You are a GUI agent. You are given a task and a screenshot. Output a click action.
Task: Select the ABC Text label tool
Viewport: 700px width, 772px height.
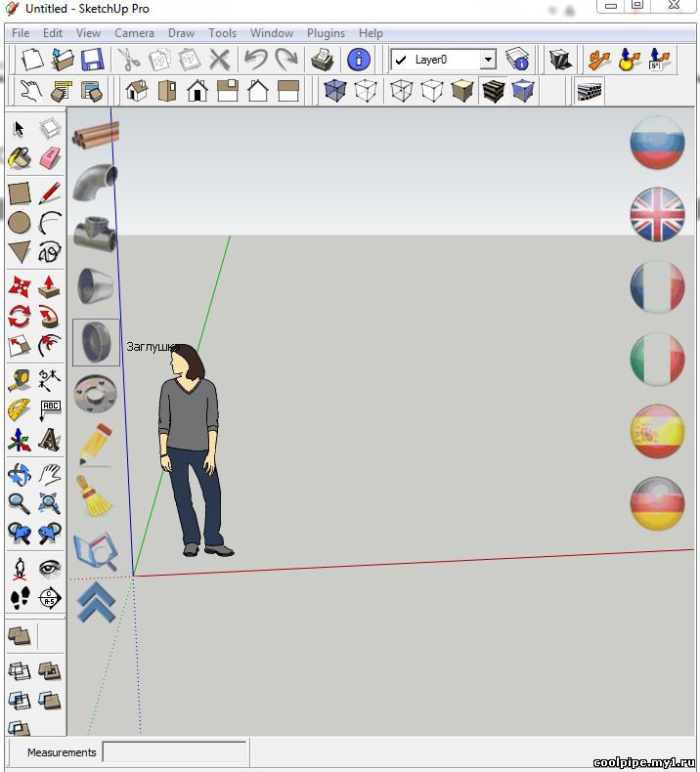coord(50,410)
